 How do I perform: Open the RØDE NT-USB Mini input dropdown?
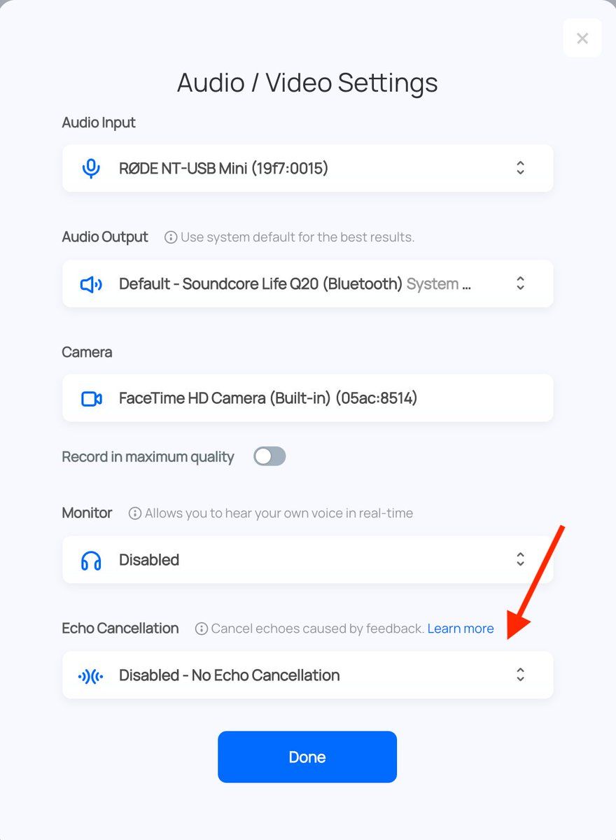click(x=308, y=168)
